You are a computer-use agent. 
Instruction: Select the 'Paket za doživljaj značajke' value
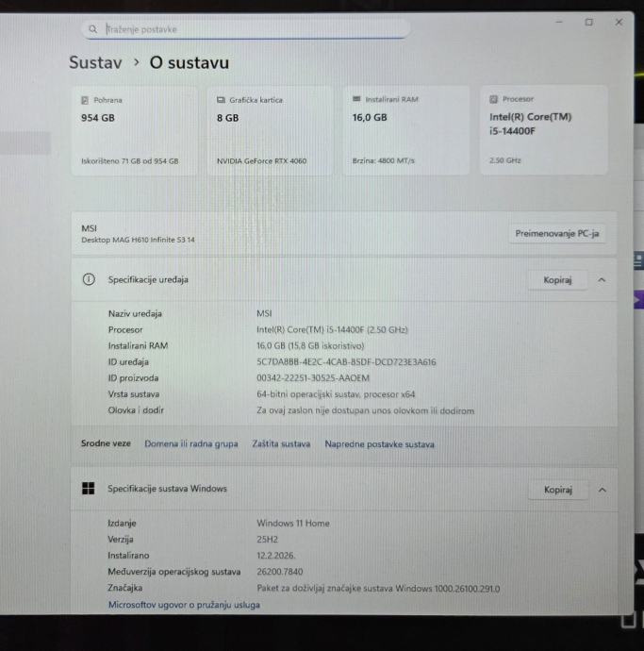coord(378,589)
